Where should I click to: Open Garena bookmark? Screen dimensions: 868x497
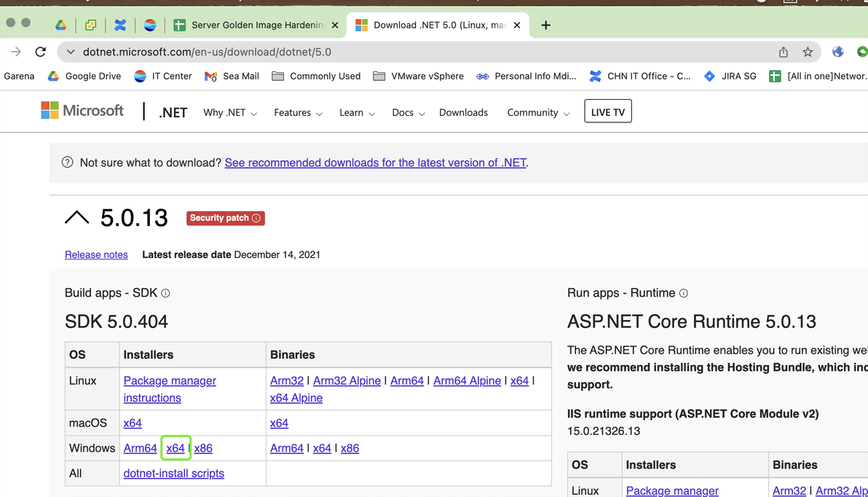(x=19, y=76)
